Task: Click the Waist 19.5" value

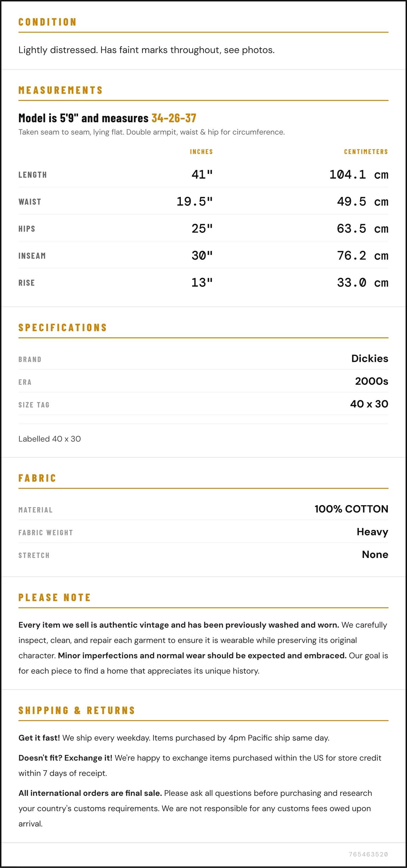Action: coord(195,201)
